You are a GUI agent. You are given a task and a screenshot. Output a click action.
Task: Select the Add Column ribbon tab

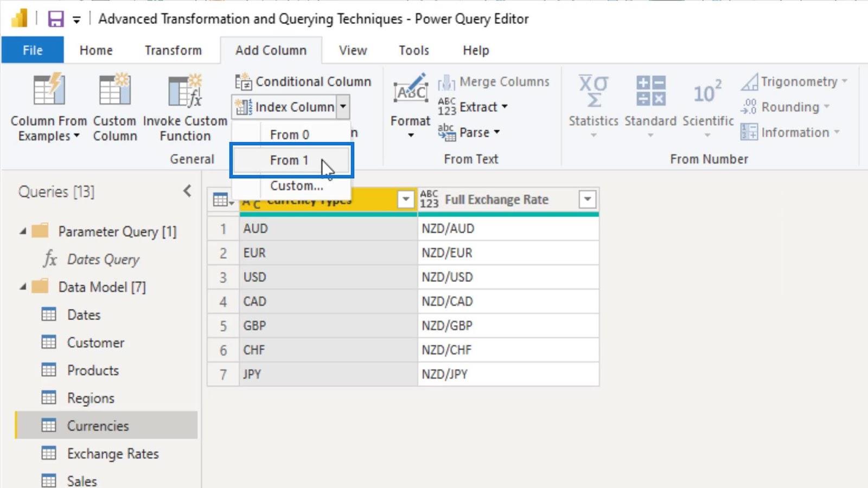point(271,50)
